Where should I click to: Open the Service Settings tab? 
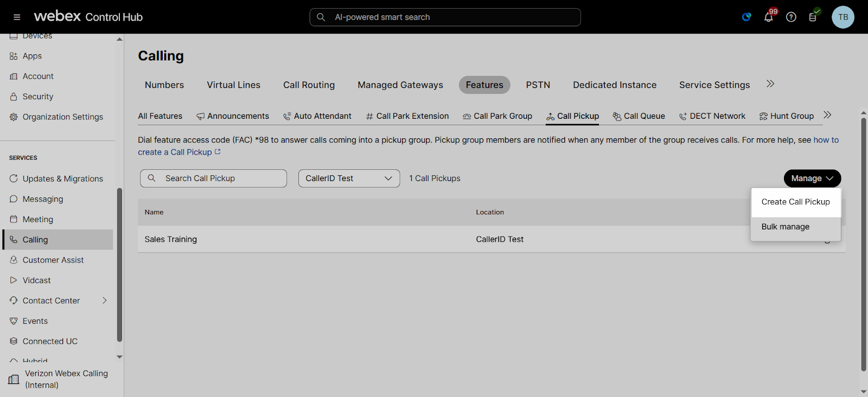pyautogui.click(x=714, y=85)
